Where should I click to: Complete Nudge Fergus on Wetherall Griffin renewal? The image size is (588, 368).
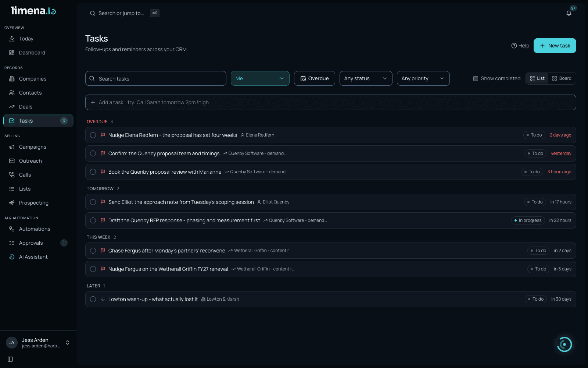[x=93, y=269]
